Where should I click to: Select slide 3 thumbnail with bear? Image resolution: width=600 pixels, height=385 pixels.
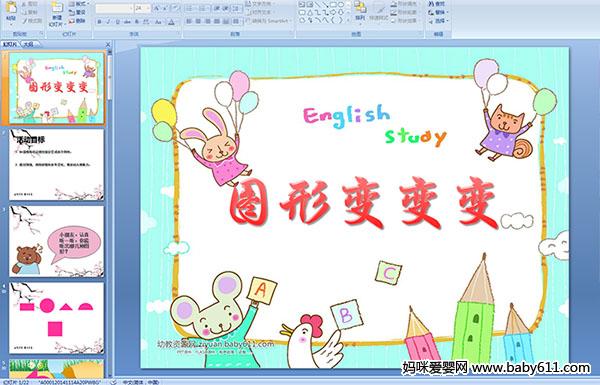pyautogui.click(x=57, y=241)
